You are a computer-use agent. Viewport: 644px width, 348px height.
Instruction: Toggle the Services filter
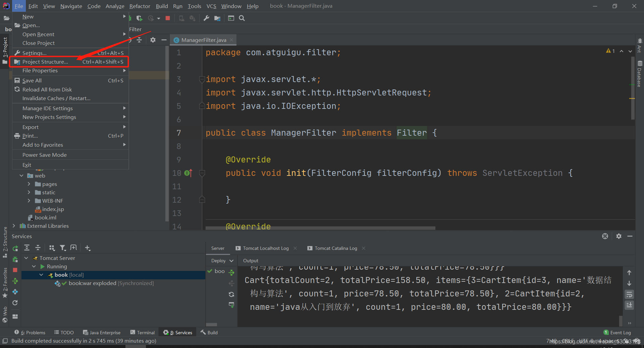point(63,248)
